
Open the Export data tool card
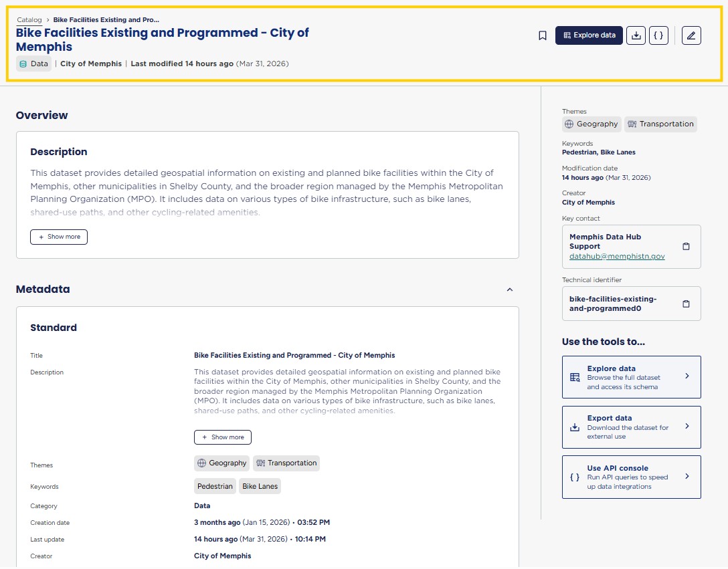[631, 427]
